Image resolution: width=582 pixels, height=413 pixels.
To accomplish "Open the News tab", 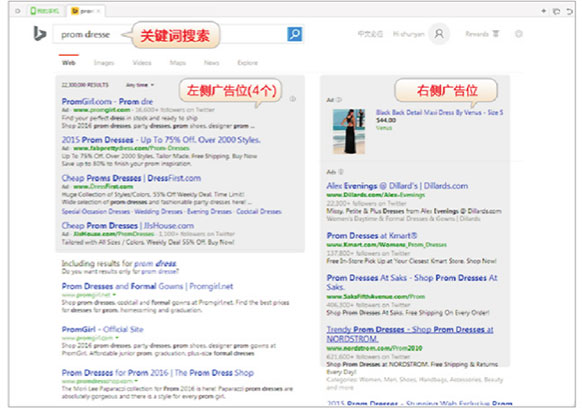I will (212, 63).
